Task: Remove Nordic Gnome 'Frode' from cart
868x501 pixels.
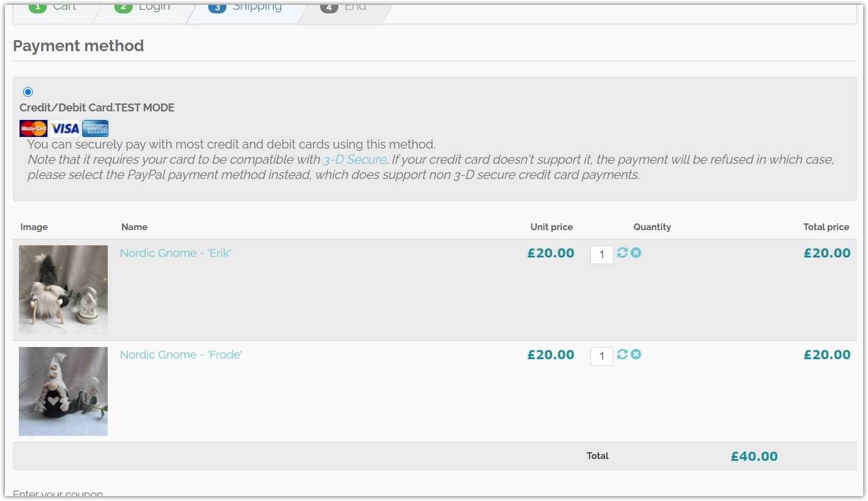Action: pyautogui.click(x=636, y=354)
